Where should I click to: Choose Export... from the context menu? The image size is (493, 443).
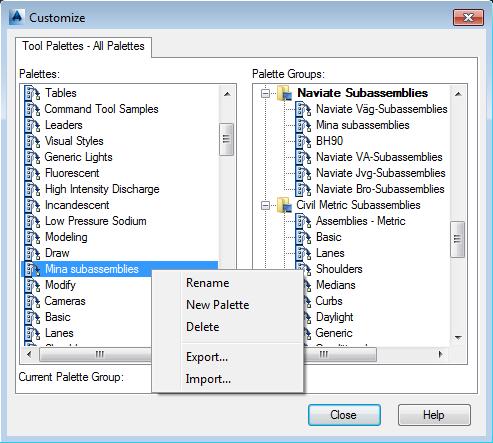207,357
